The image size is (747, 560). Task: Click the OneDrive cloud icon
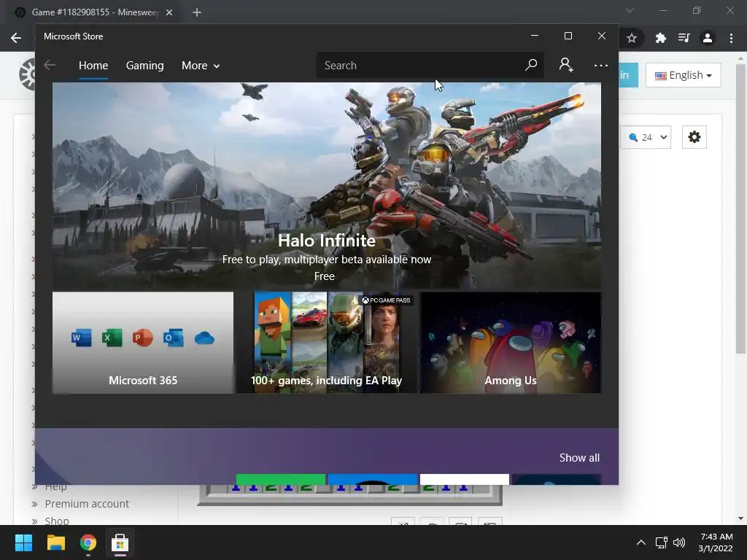click(204, 338)
